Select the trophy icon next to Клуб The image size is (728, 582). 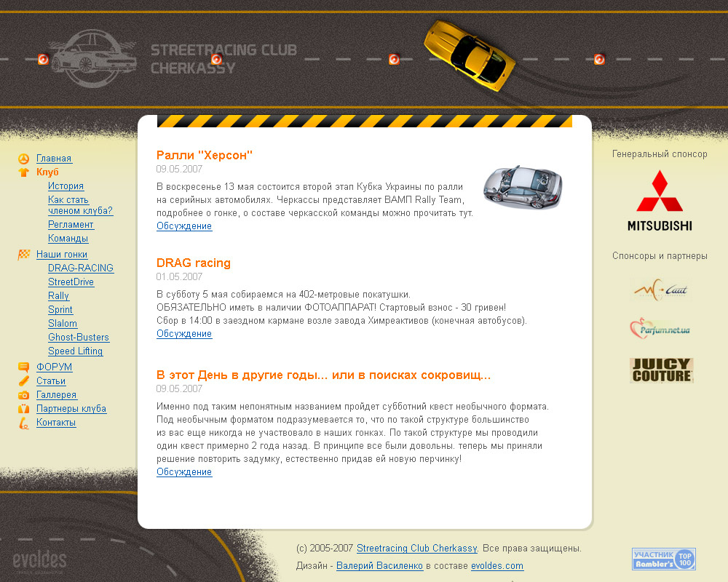click(23, 172)
